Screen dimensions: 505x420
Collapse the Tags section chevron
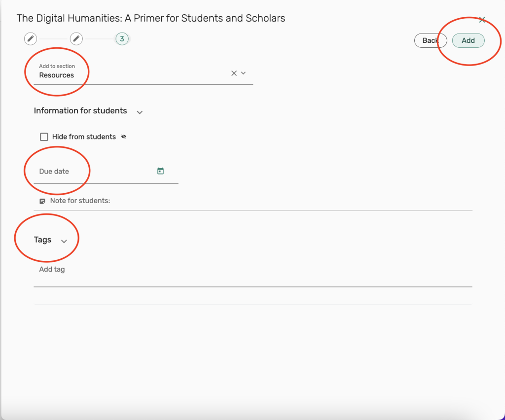[x=64, y=241]
